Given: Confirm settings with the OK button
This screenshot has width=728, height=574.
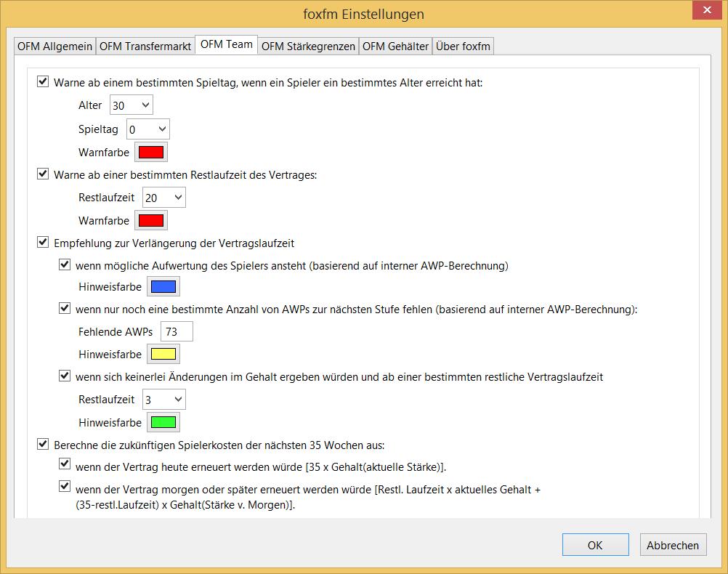Looking at the screenshot, I should [x=595, y=544].
